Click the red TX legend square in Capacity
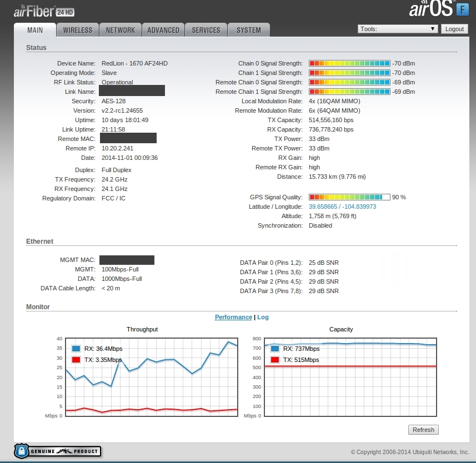Image resolution: width=476 pixels, height=463 pixels. click(274, 360)
